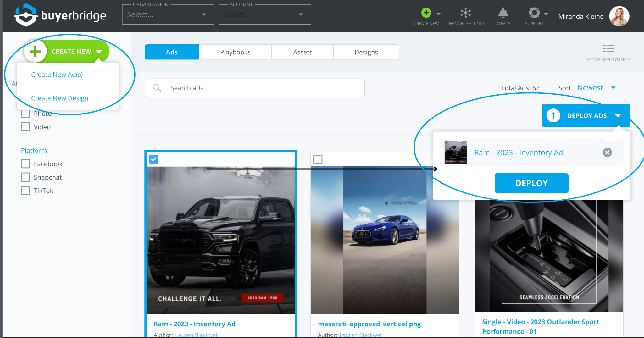Click Ram - 2023 - Inventory Ad card title
Viewport: 644px width, 338px height.
point(194,324)
